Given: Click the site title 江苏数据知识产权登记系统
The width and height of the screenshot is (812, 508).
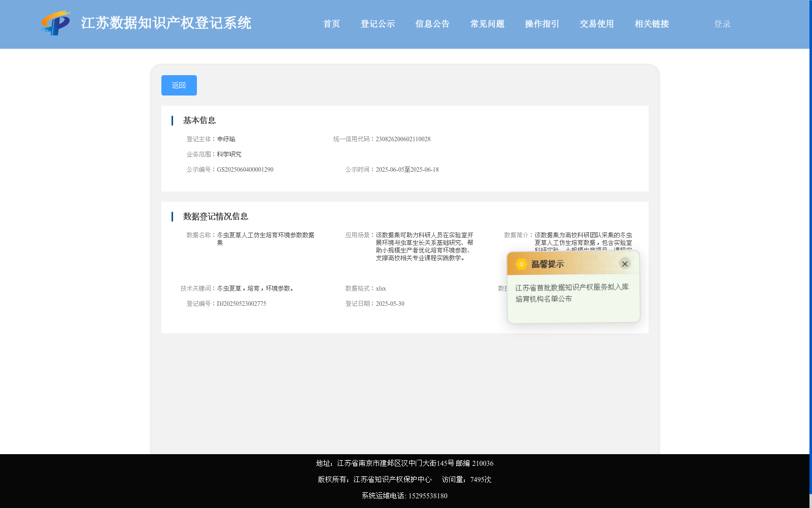Looking at the screenshot, I should [166, 23].
